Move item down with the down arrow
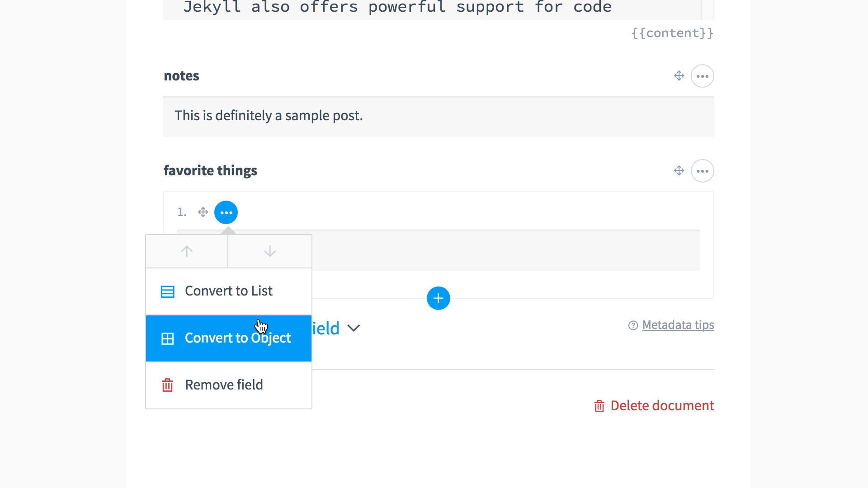Viewport: 868px width, 488px height. click(270, 251)
